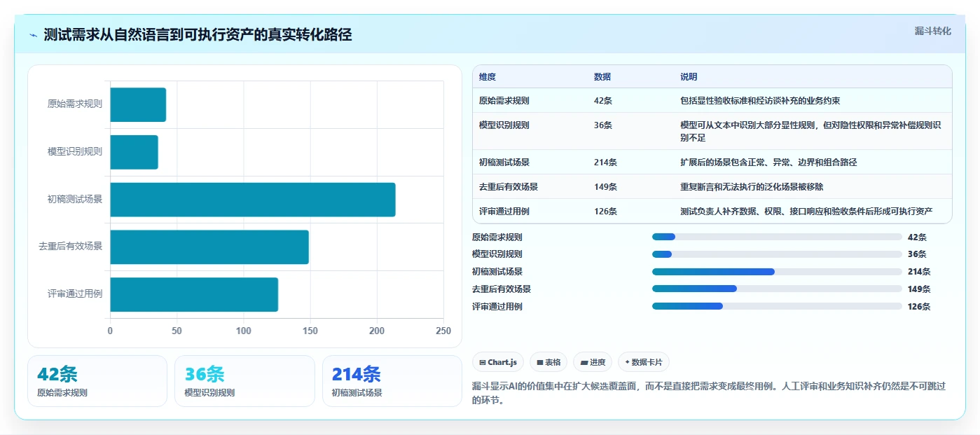Click the 初稿测试场景 label in the progress list
980x435 pixels.
[x=497, y=272]
